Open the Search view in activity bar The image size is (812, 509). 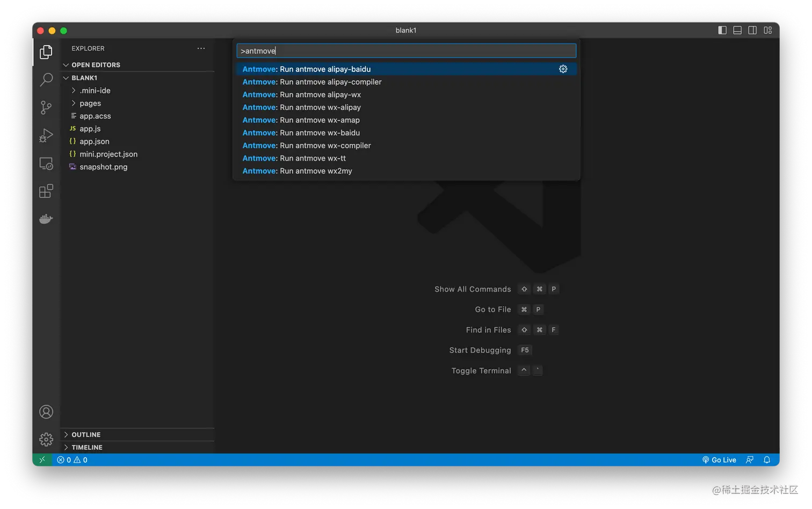click(46, 80)
